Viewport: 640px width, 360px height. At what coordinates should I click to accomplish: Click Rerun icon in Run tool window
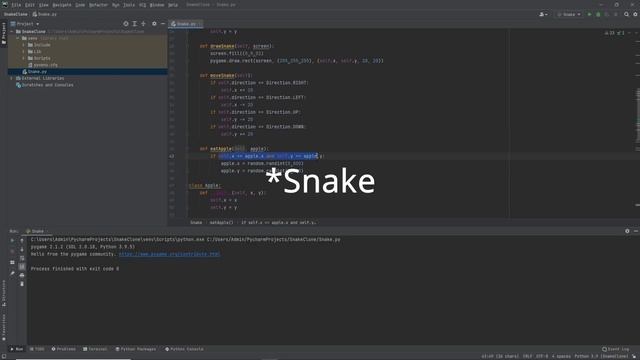pyautogui.click(x=12, y=240)
